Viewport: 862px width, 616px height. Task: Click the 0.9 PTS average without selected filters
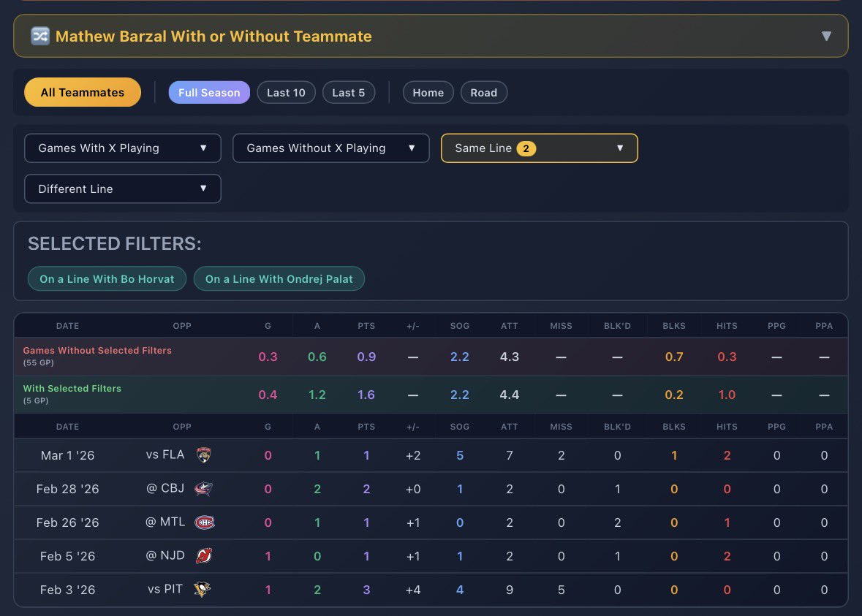pos(366,357)
